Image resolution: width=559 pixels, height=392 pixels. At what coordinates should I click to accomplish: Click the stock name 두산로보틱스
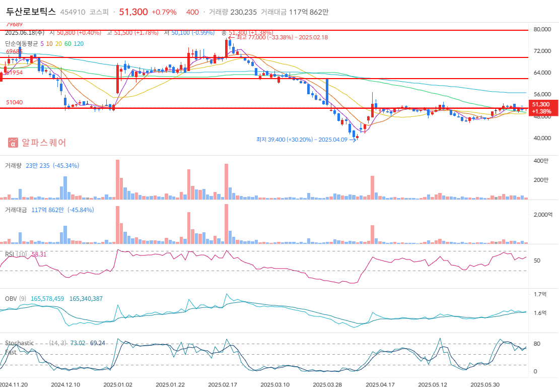click(x=31, y=12)
